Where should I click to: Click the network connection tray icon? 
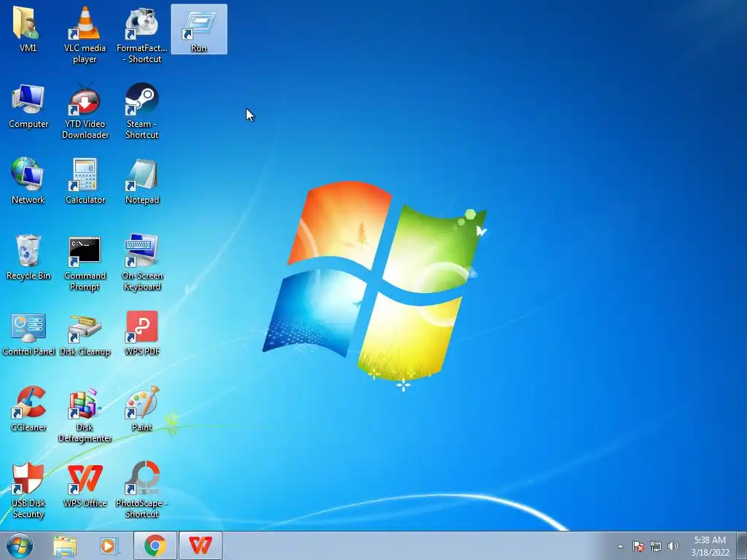click(x=656, y=546)
